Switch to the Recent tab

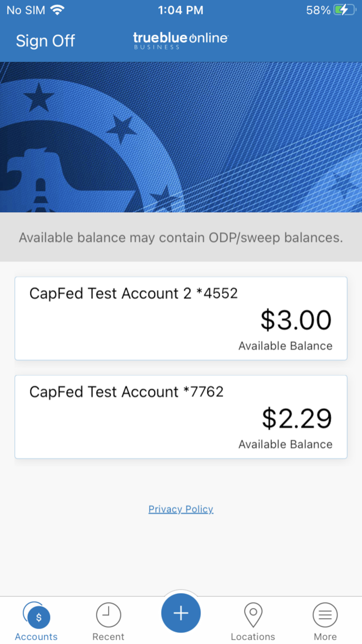(108, 621)
